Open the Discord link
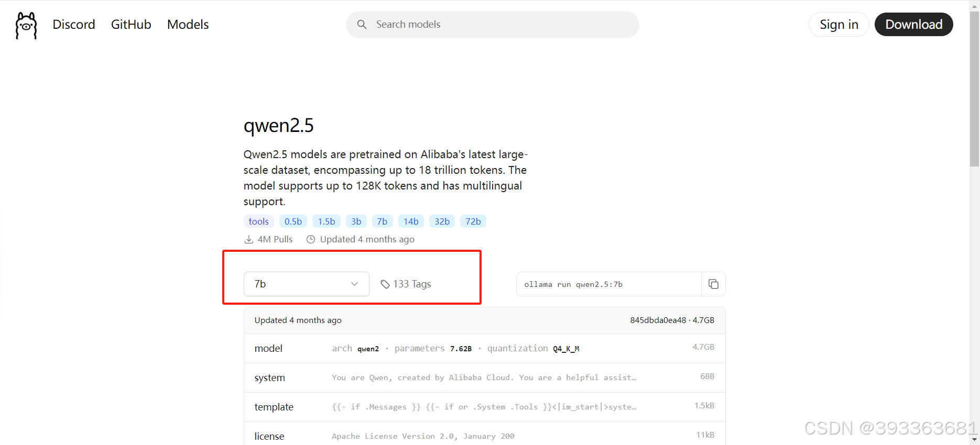980x445 pixels. click(x=74, y=25)
